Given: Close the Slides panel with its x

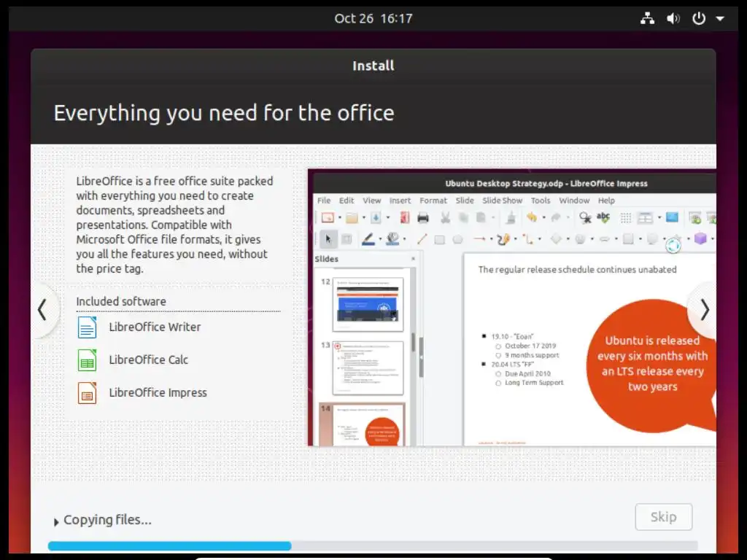Looking at the screenshot, I should (x=413, y=259).
